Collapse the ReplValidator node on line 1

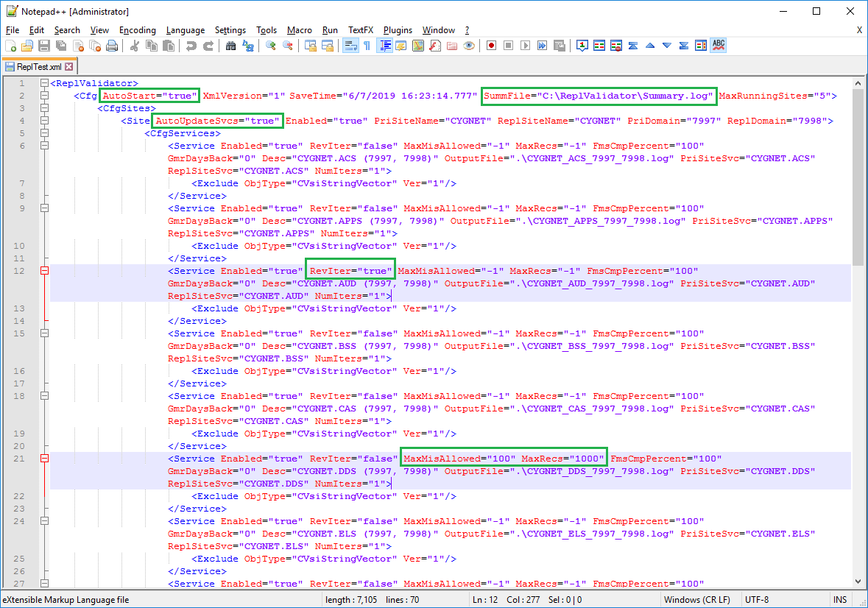[44, 83]
